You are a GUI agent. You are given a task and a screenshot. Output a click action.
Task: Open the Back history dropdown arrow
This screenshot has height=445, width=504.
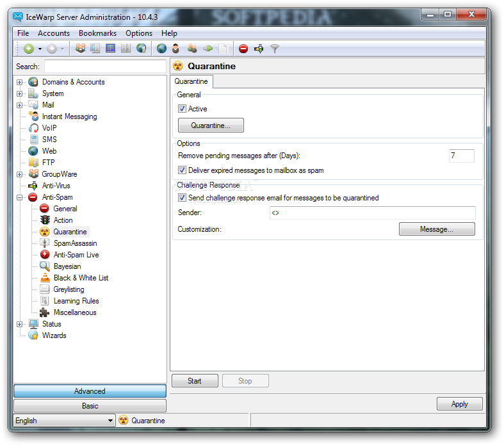tap(40, 49)
